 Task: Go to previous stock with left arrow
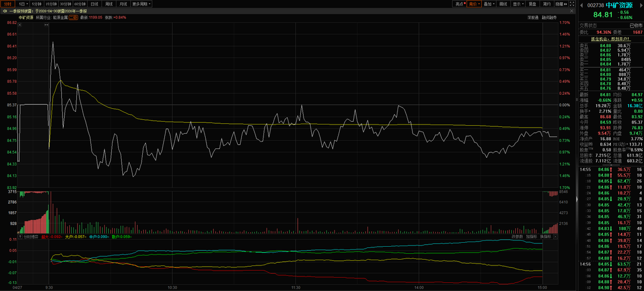(x=581, y=5)
